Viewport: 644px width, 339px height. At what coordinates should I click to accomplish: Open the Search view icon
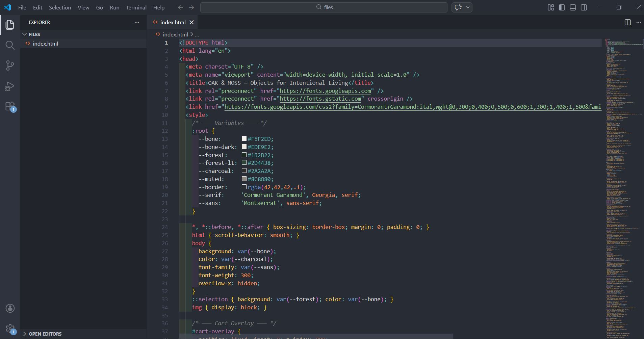click(10, 45)
